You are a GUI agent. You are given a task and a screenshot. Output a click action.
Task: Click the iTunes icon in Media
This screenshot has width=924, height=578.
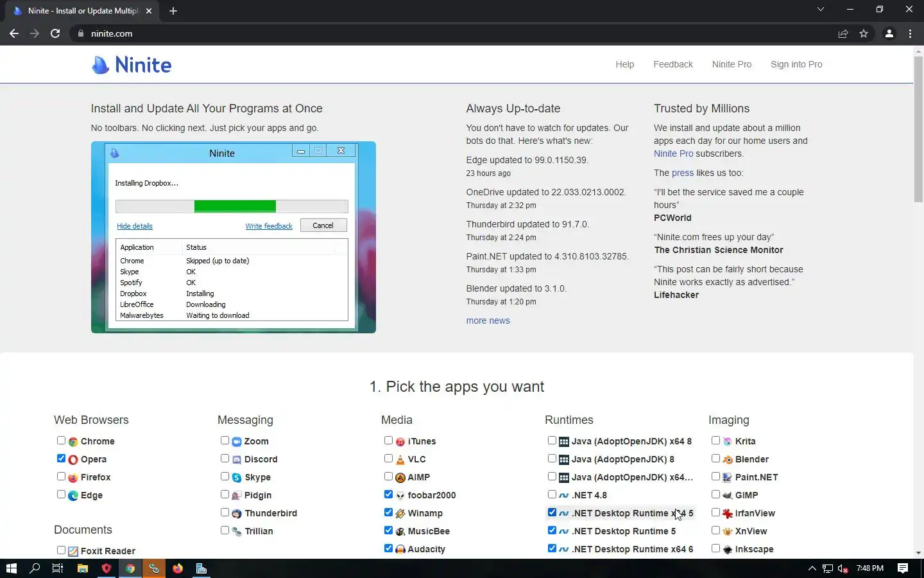click(x=400, y=442)
